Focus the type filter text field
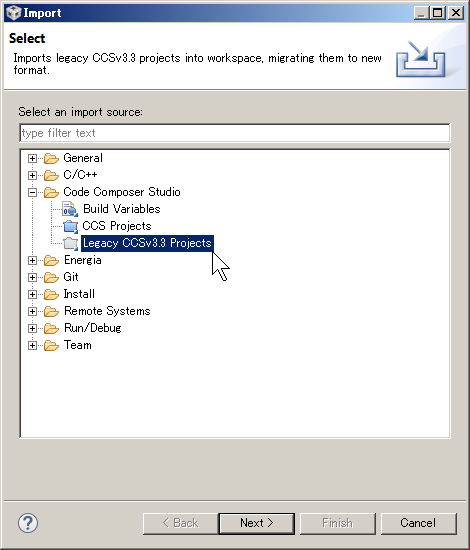The image size is (470, 550). 235,133
